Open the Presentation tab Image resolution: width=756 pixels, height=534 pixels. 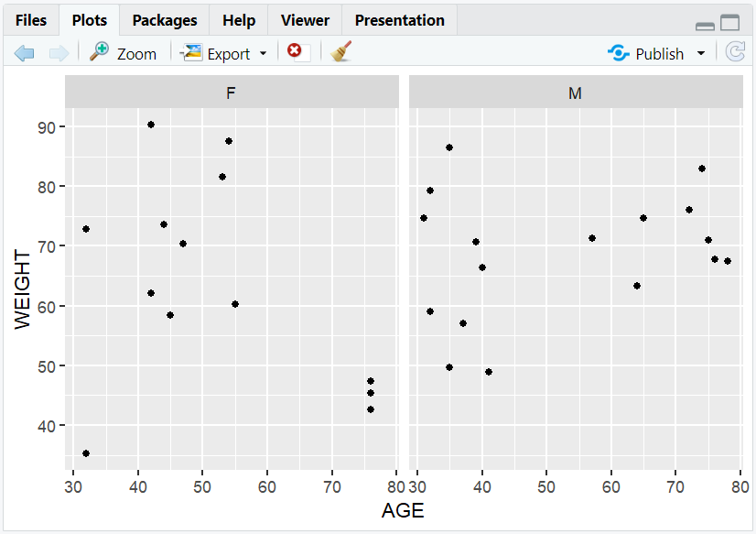tap(399, 19)
